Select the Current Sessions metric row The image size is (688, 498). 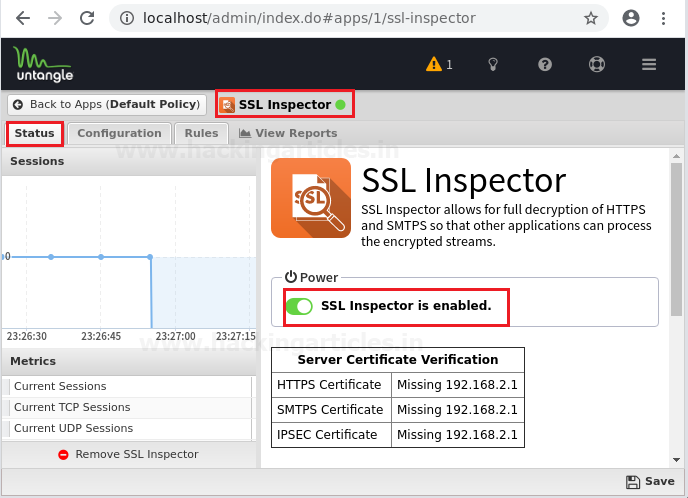coord(127,387)
